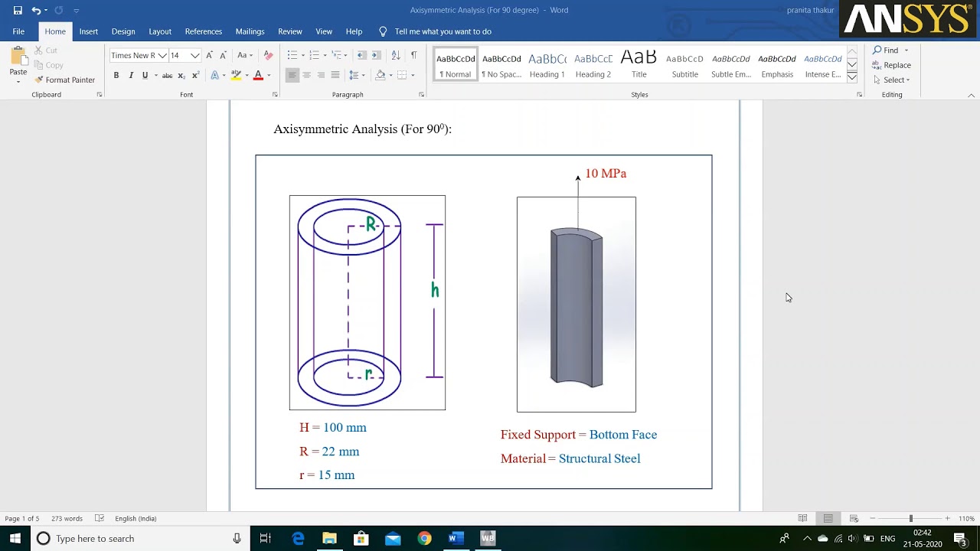
Task: Open line spacing options
Action: click(x=356, y=75)
